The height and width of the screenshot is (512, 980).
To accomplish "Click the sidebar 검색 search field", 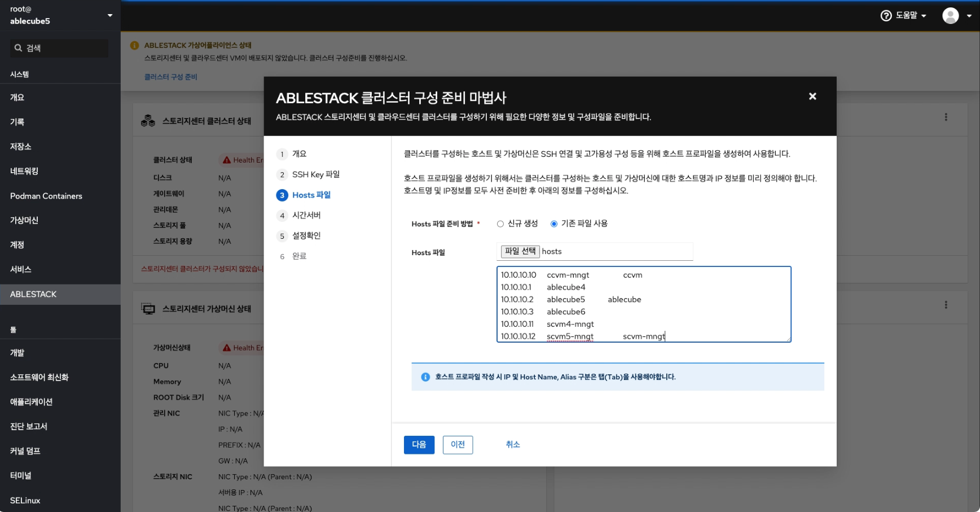I will click(59, 48).
